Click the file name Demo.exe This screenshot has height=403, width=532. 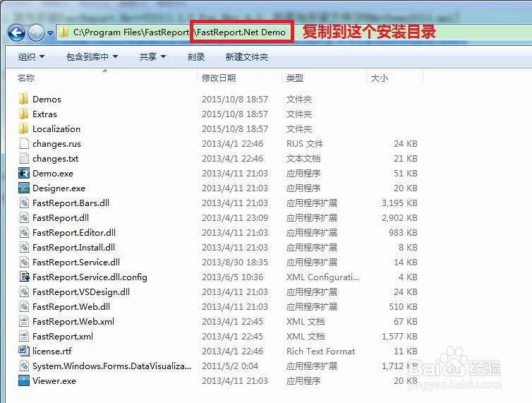pyautogui.click(x=53, y=173)
